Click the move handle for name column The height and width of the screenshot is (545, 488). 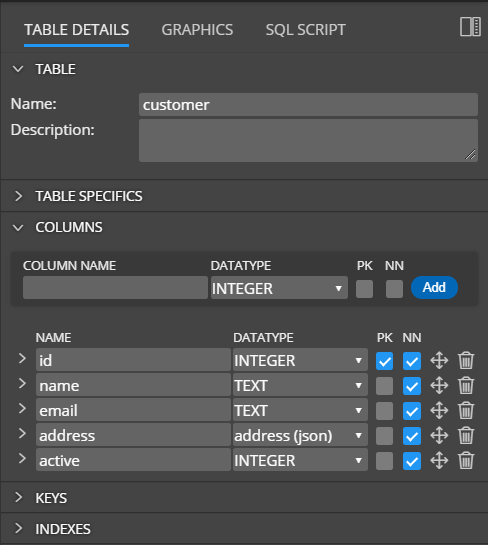coord(439,385)
